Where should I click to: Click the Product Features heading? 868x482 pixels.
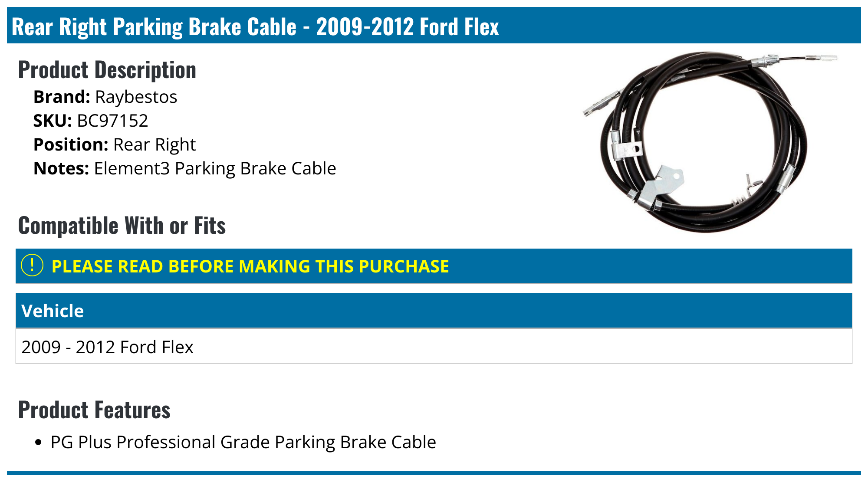(94, 410)
